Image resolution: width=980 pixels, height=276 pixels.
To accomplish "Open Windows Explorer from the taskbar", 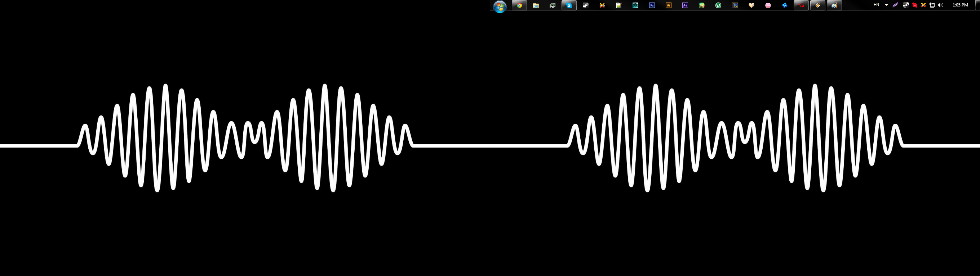I will coord(536,5).
